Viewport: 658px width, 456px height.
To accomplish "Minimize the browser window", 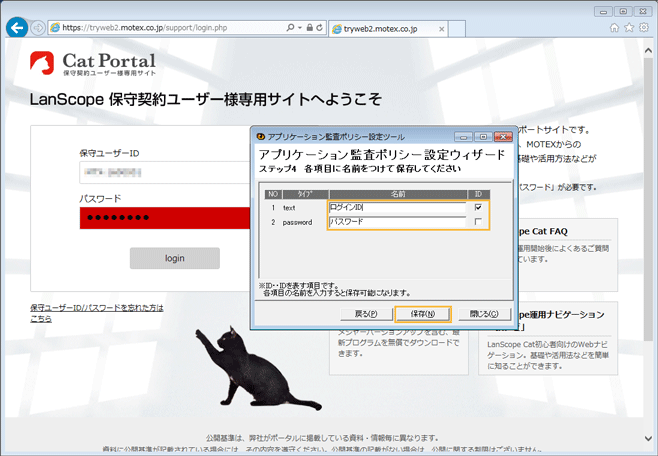I will point(603,11).
